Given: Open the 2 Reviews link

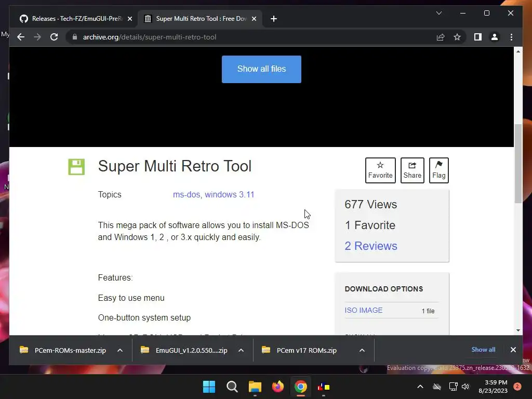Looking at the screenshot, I should pos(371,246).
